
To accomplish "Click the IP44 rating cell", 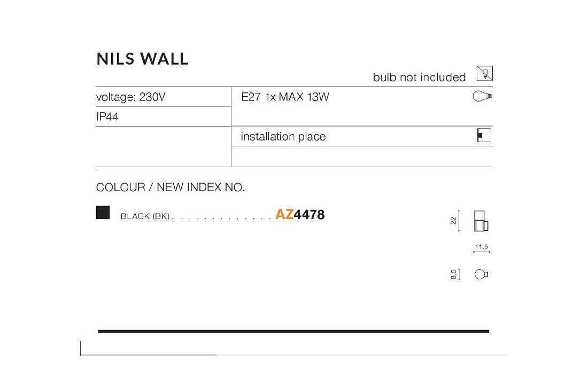I will (x=107, y=117).
